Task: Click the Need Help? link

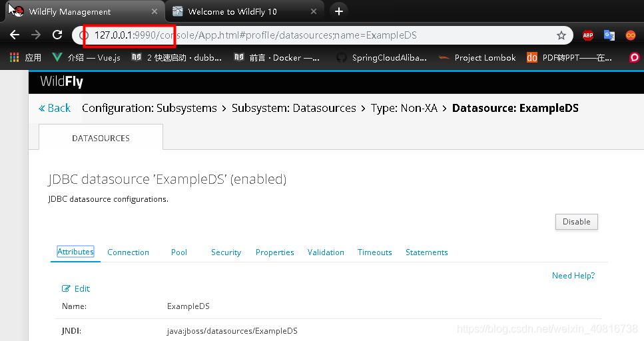Action: pyautogui.click(x=573, y=276)
